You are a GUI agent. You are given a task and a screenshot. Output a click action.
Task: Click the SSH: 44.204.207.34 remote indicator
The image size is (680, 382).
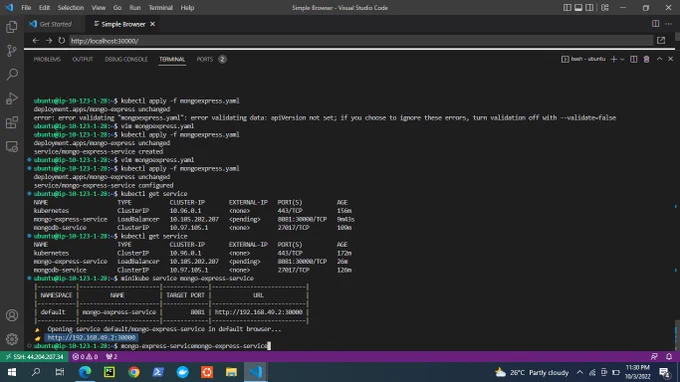(34, 356)
